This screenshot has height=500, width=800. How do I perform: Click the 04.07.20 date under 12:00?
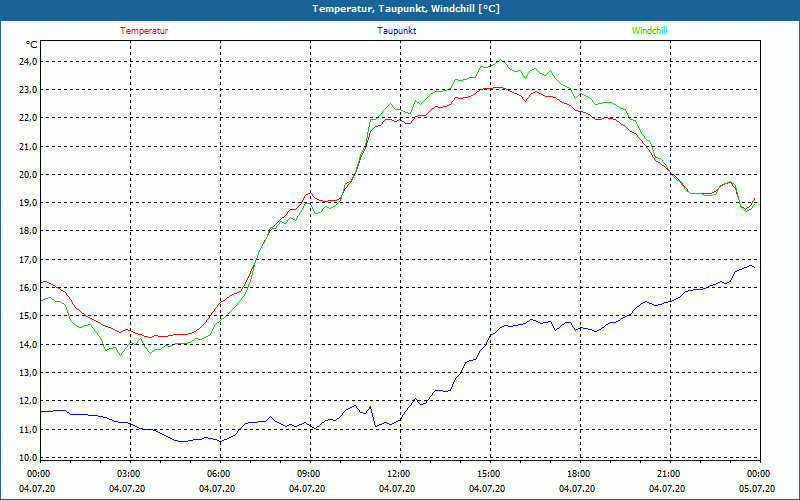click(397, 489)
